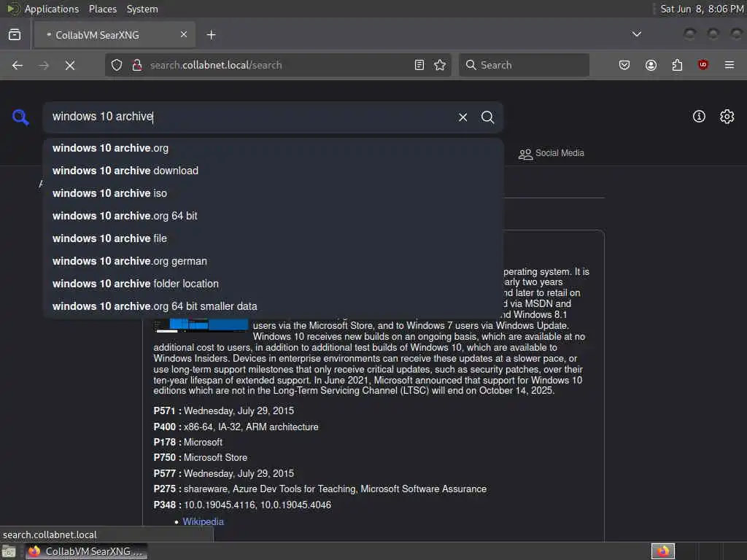Open the Places menu
This screenshot has width=747, height=560.
pyautogui.click(x=102, y=9)
